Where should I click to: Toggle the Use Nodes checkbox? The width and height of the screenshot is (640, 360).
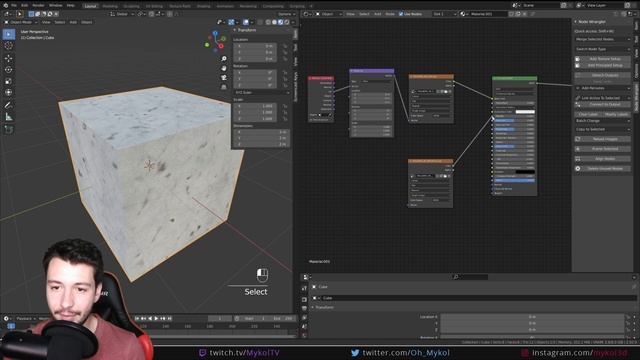click(x=401, y=14)
